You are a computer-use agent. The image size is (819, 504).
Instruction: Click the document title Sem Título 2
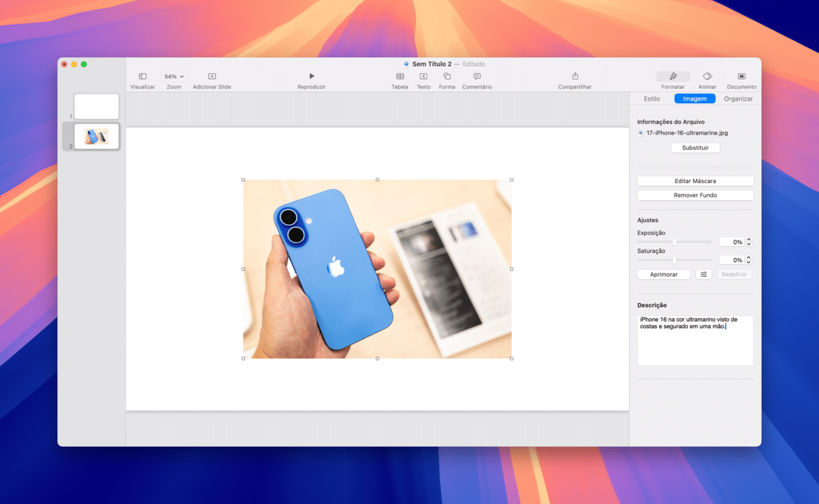(432, 64)
